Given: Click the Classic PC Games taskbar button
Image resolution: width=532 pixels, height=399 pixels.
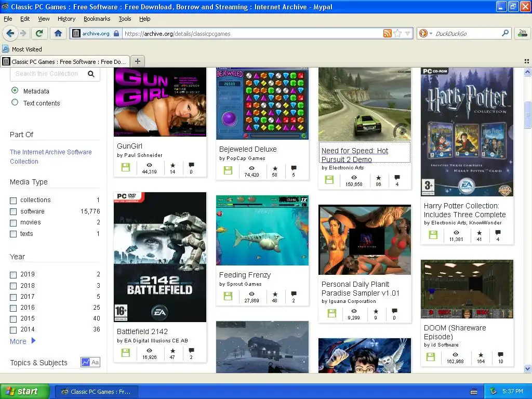Looking at the screenshot, I should pyautogui.click(x=96, y=392).
